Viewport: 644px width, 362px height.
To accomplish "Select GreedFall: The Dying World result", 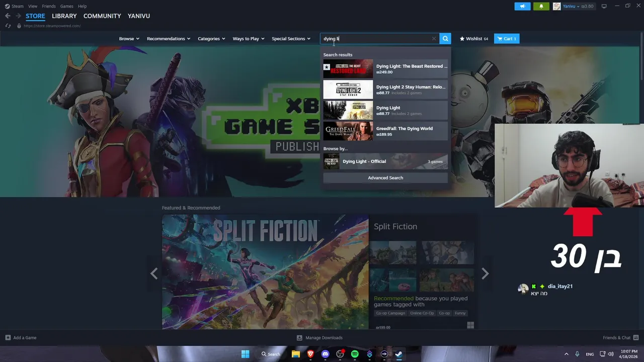I will (385, 131).
